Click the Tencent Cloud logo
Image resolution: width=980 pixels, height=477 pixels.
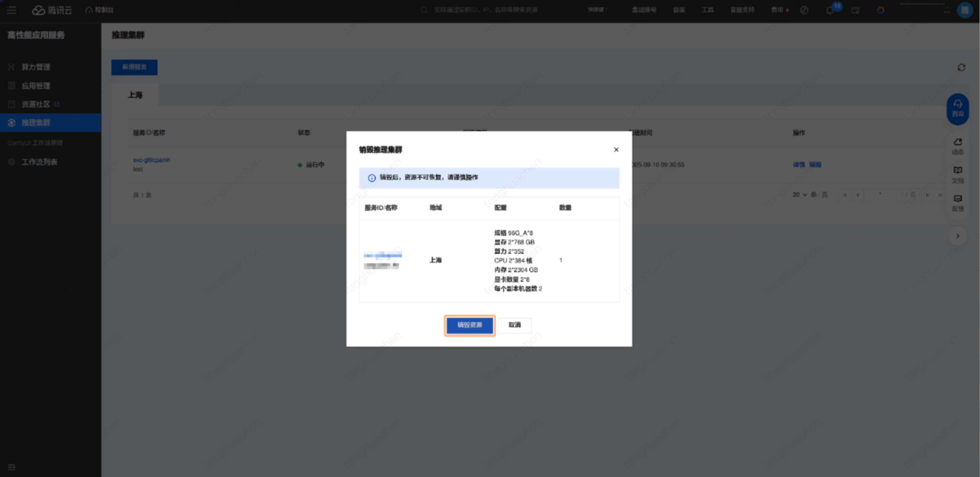click(x=52, y=10)
